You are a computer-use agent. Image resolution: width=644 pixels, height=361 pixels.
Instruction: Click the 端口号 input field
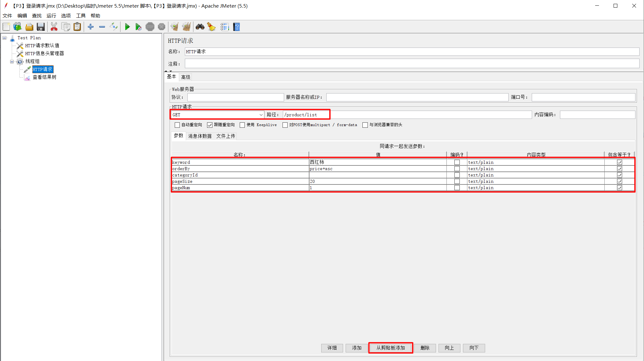click(583, 97)
